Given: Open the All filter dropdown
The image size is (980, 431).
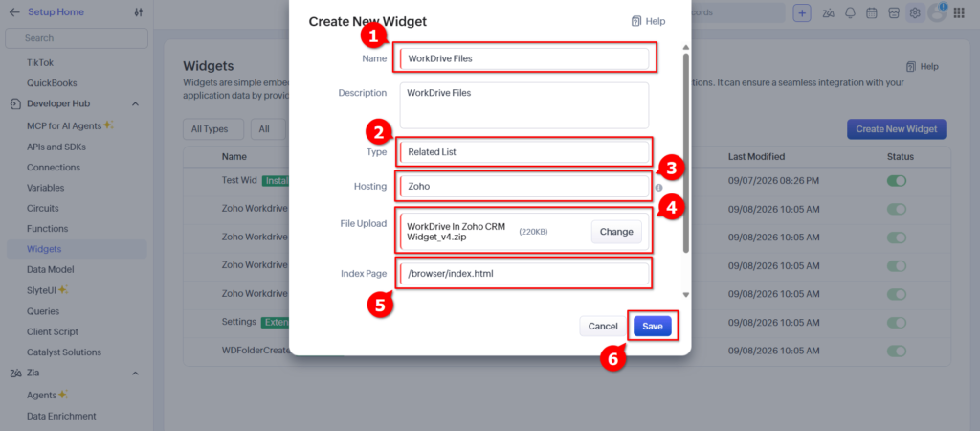Looking at the screenshot, I should (x=268, y=129).
